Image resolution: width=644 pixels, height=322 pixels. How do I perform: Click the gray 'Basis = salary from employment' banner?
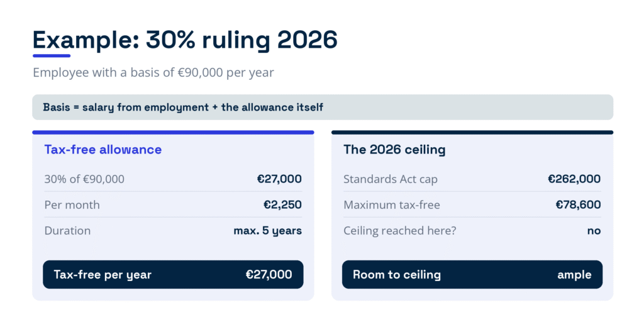(x=323, y=107)
